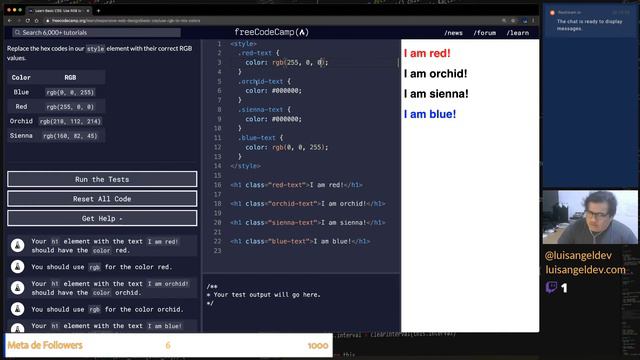Click the browser back arrow
640x360 pixels.
tap(10, 20)
